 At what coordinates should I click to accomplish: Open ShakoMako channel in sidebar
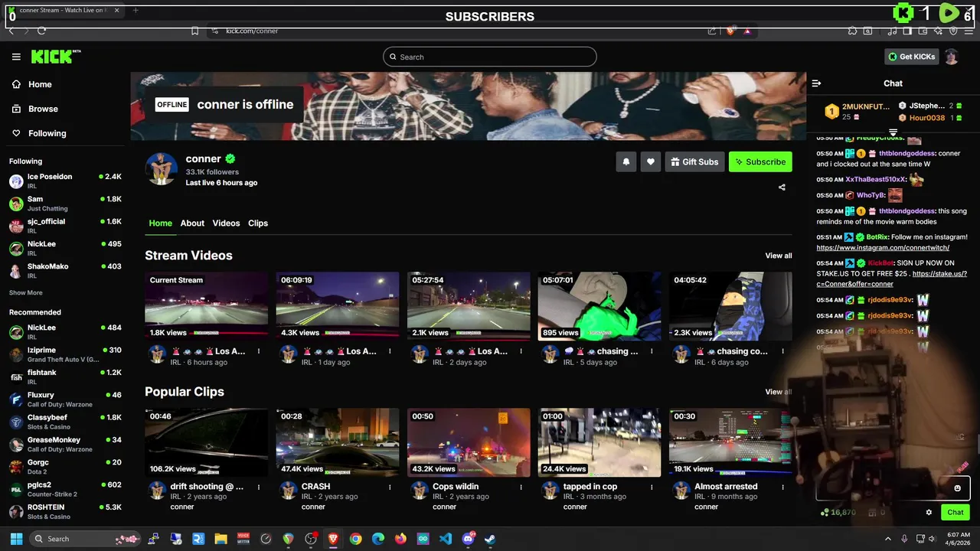[65, 271]
